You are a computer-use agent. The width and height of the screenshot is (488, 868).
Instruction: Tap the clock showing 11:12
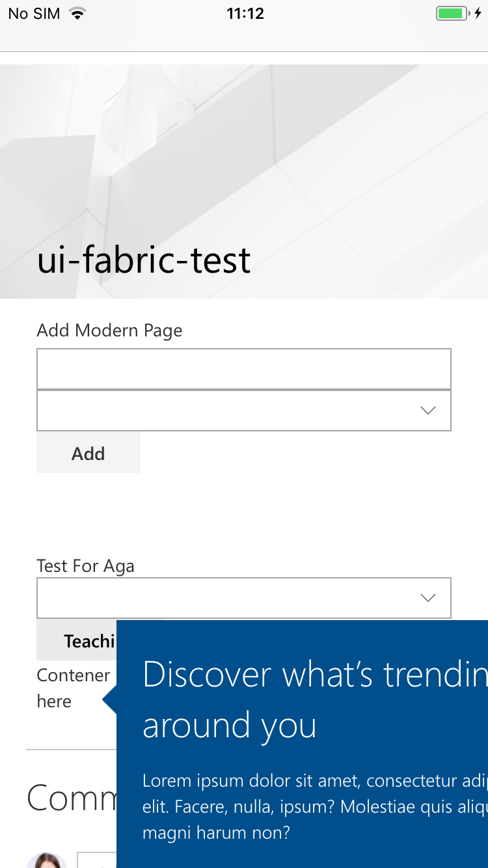pos(245,13)
